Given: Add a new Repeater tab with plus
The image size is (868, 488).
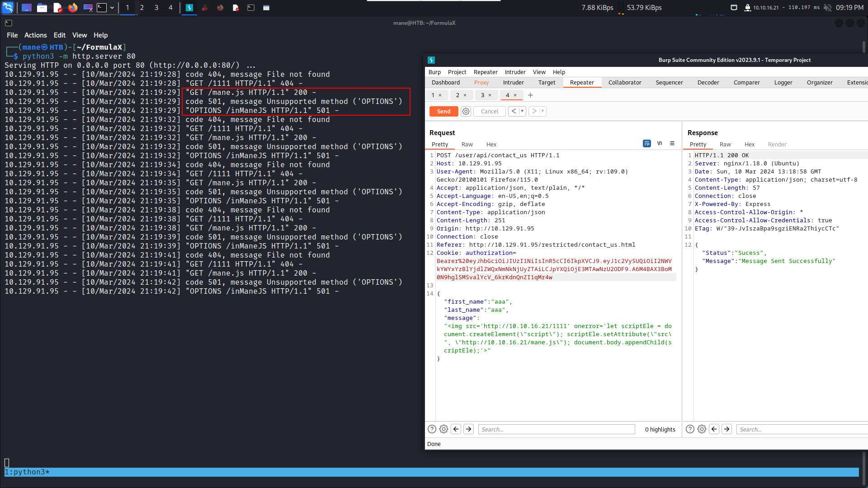Looking at the screenshot, I should [530, 95].
